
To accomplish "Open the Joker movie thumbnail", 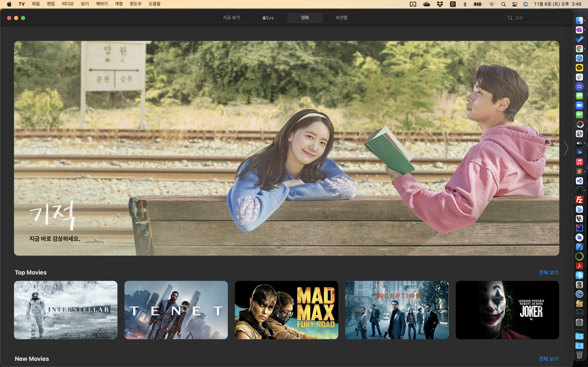I will (507, 310).
